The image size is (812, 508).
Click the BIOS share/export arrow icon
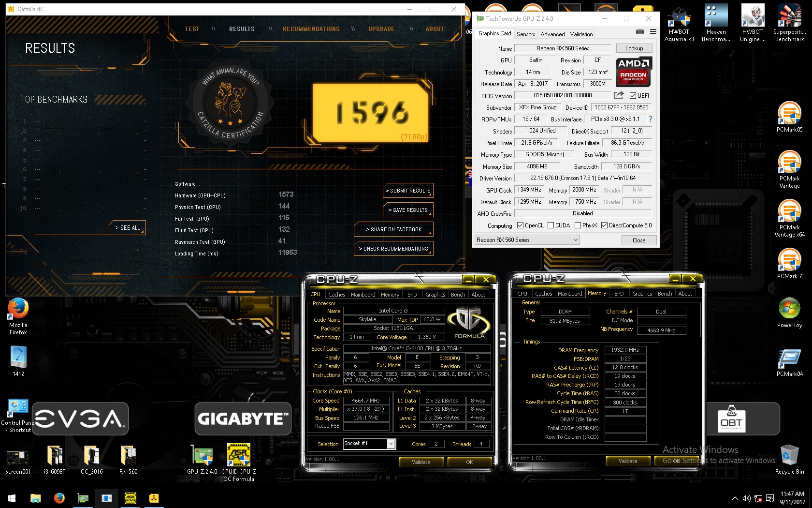[619, 95]
